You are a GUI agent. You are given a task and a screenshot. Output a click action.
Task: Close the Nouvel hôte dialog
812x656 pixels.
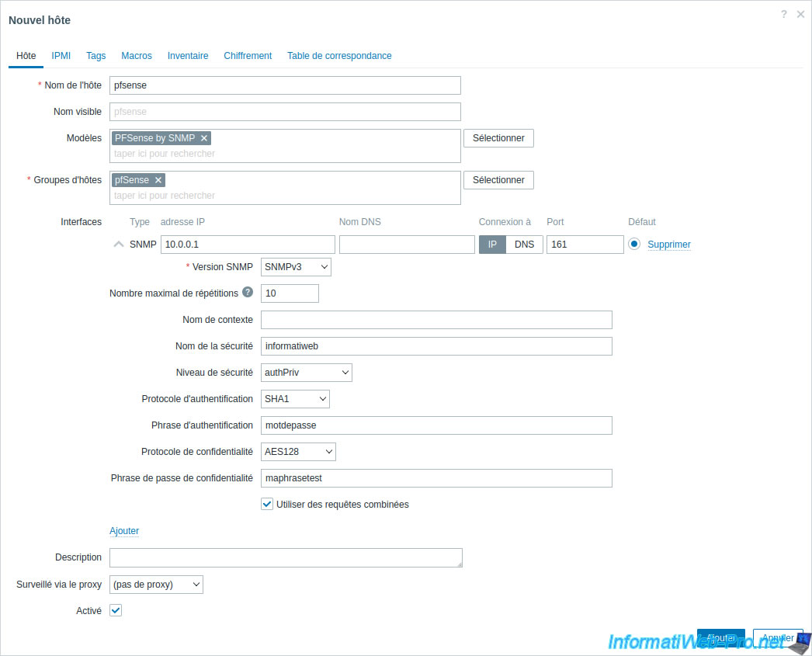click(800, 15)
